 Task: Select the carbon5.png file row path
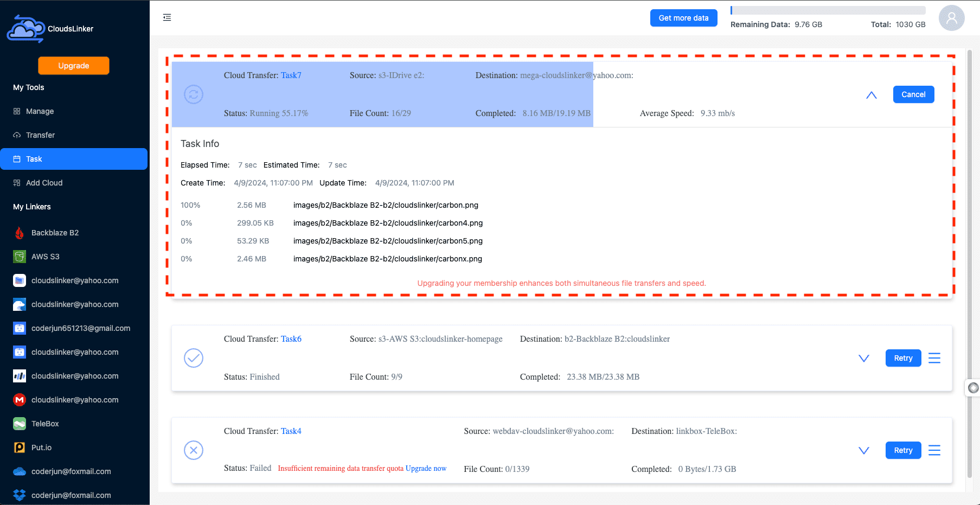[x=388, y=241]
